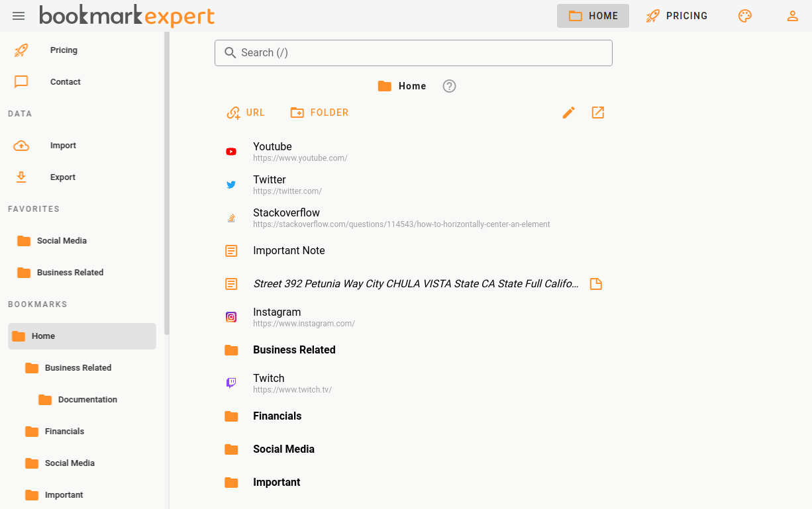Click the search input field
This screenshot has height=509, width=812.
coord(413,53)
